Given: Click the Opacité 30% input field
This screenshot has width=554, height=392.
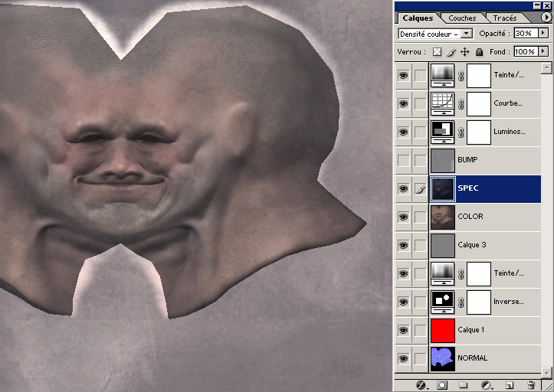Looking at the screenshot, I should (526, 33).
